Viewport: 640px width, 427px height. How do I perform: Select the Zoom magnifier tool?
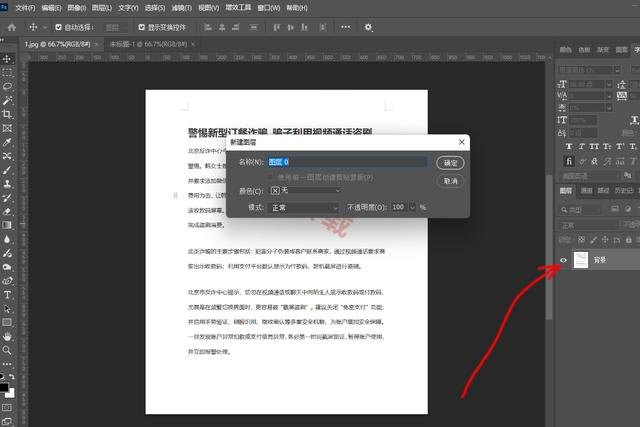(7, 351)
